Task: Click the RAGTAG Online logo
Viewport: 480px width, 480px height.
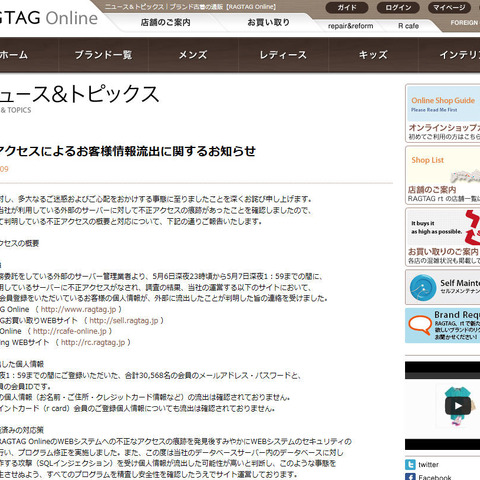Action: pyautogui.click(x=49, y=18)
